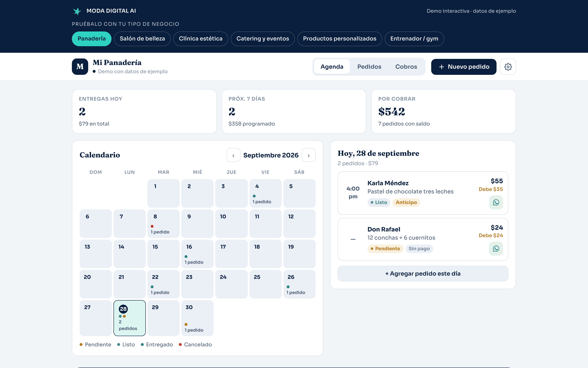Switch to the Pedidos tab
The height and width of the screenshot is (368, 588).
coord(369,67)
